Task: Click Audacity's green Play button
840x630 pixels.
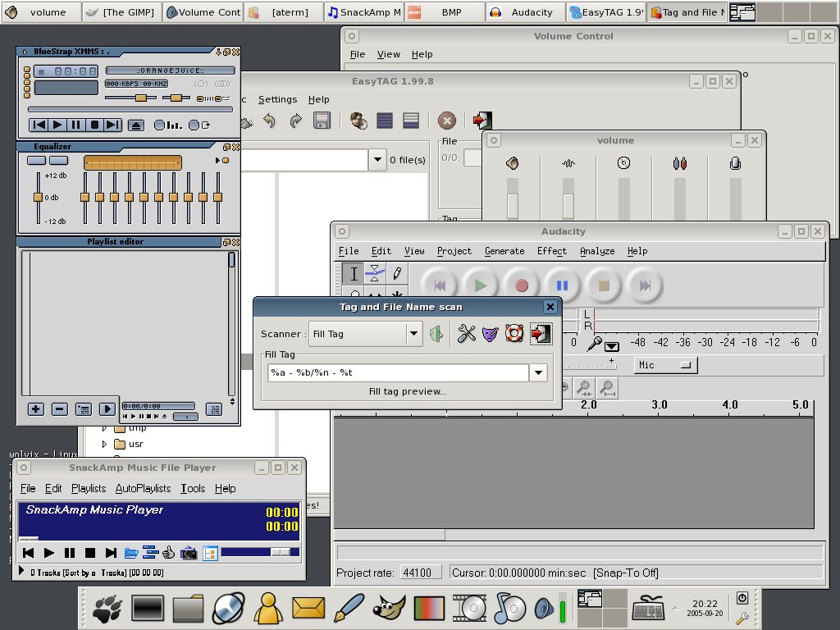Action: (x=481, y=285)
